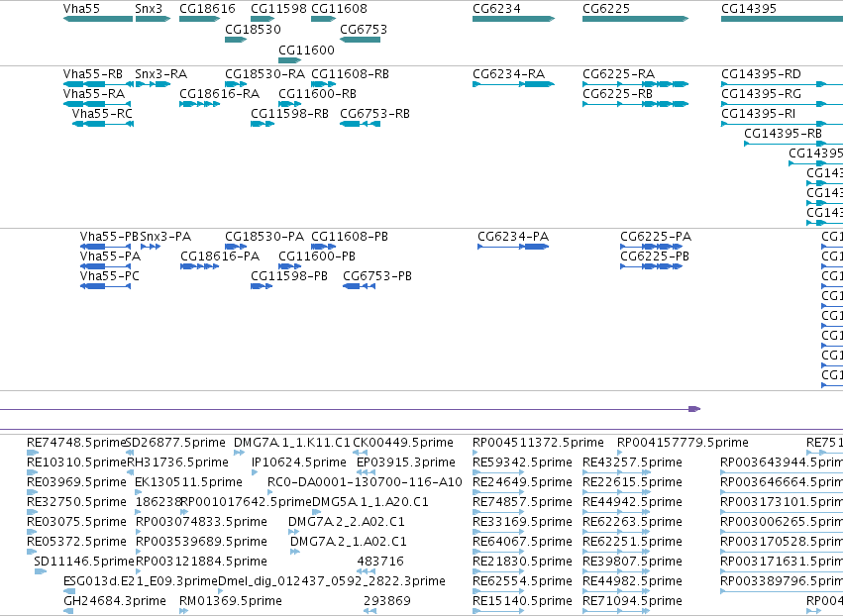
Task: Select the SD26877.5prime EST label
Action: tap(175, 443)
